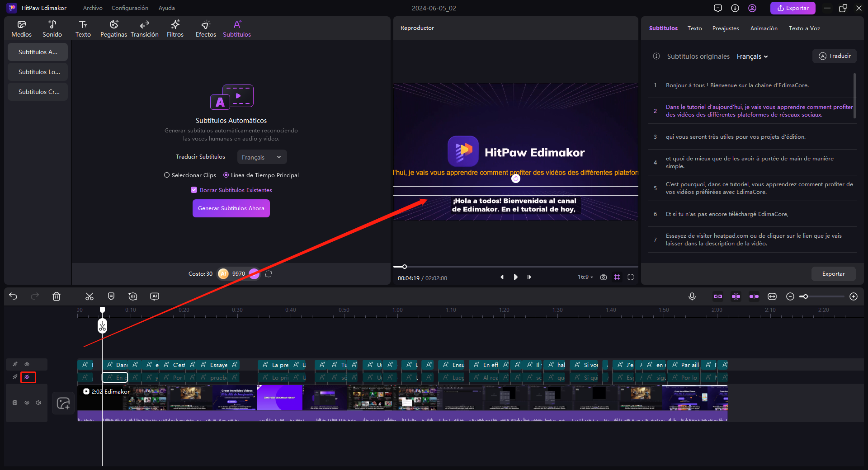The height and width of the screenshot is (470, 868).
Task: Select the Filtros tool
Action: tap(175, 28)
